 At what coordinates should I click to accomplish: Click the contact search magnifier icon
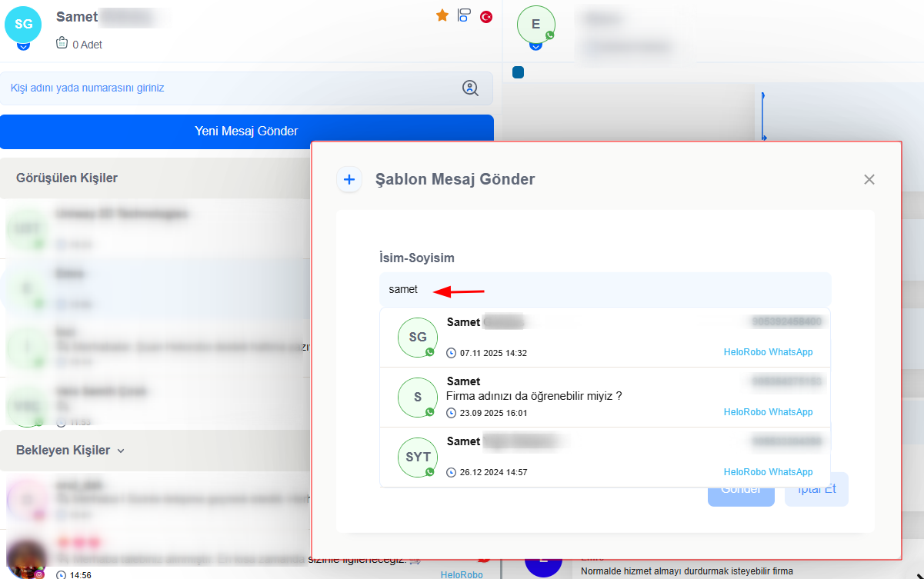(470, 88)
